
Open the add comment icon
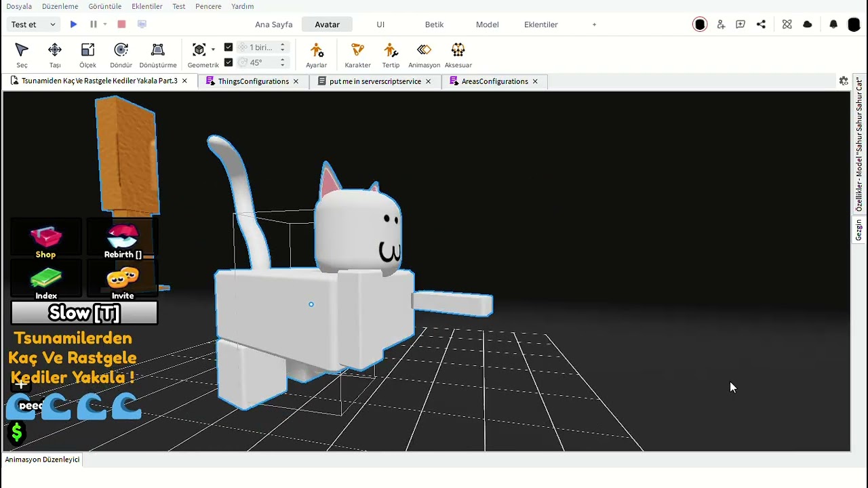[x=741, y=24]
